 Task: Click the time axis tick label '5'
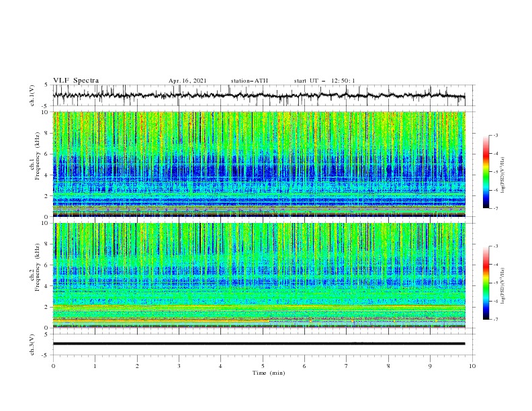point(263,366)
